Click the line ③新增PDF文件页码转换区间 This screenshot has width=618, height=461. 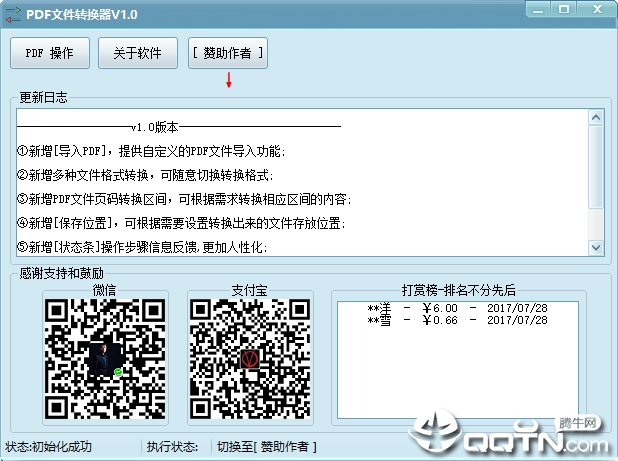coord(184,199)
